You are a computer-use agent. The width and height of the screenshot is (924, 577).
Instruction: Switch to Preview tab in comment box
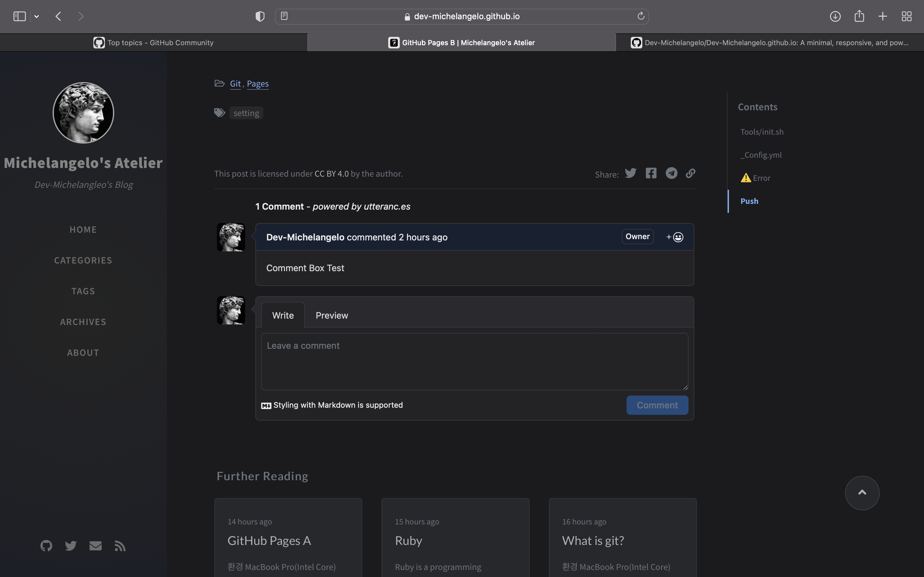(331, 315)
